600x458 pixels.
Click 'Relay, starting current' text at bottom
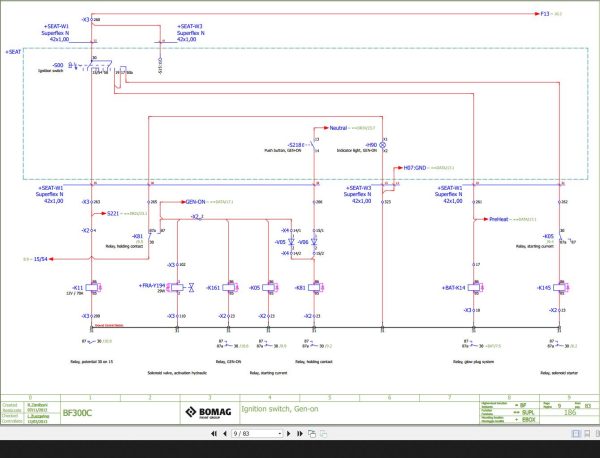[268, 373]
